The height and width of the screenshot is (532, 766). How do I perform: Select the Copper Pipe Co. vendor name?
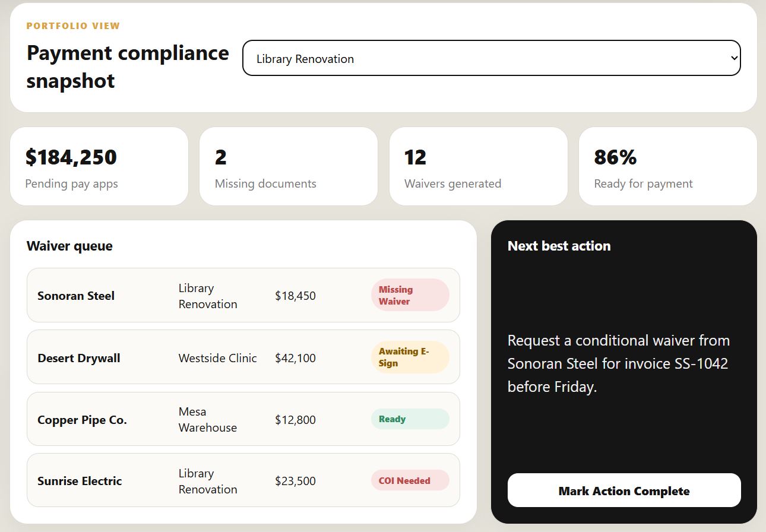click(x=83, y=420)
